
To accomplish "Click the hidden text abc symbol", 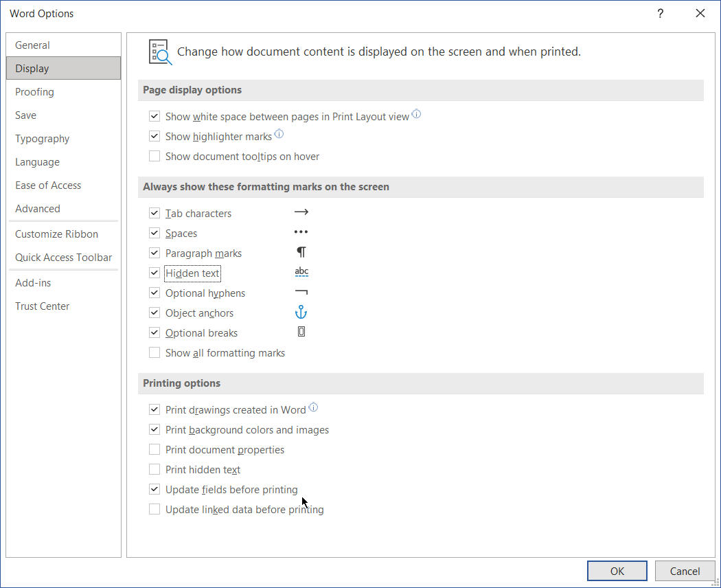I will (301, 273).
